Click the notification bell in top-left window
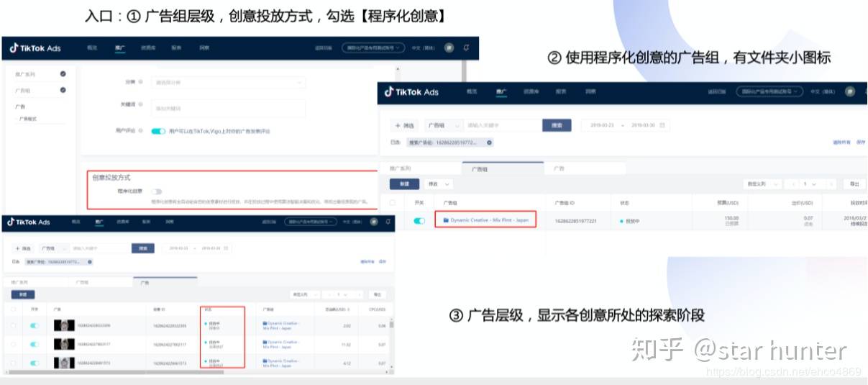868x385 pixels. [467, 47]
